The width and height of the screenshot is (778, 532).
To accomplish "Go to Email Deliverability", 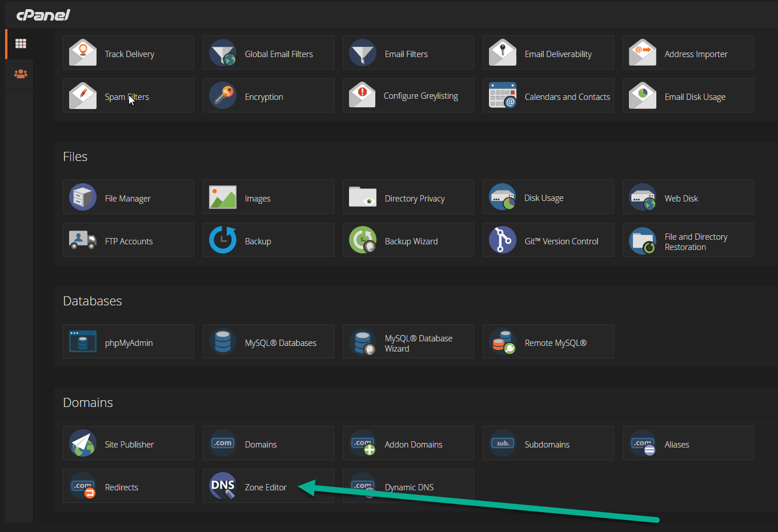I will tap(558, 54).
